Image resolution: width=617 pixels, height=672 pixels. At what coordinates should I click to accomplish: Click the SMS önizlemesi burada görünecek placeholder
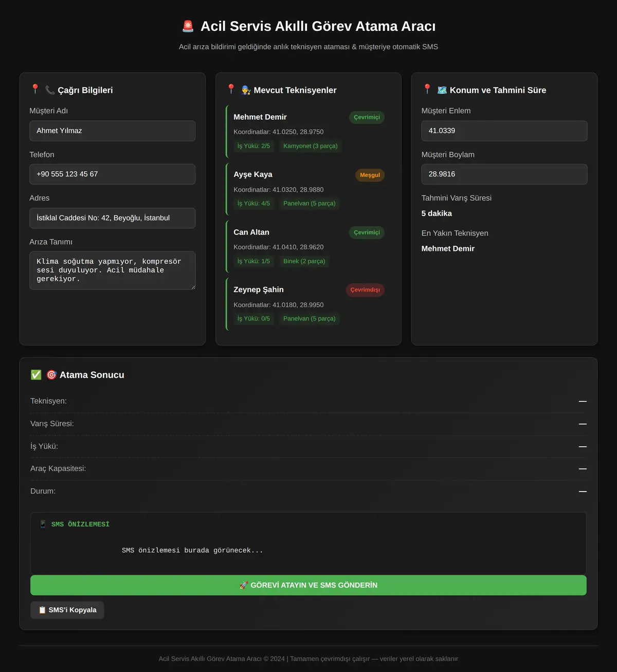(192, 550)
